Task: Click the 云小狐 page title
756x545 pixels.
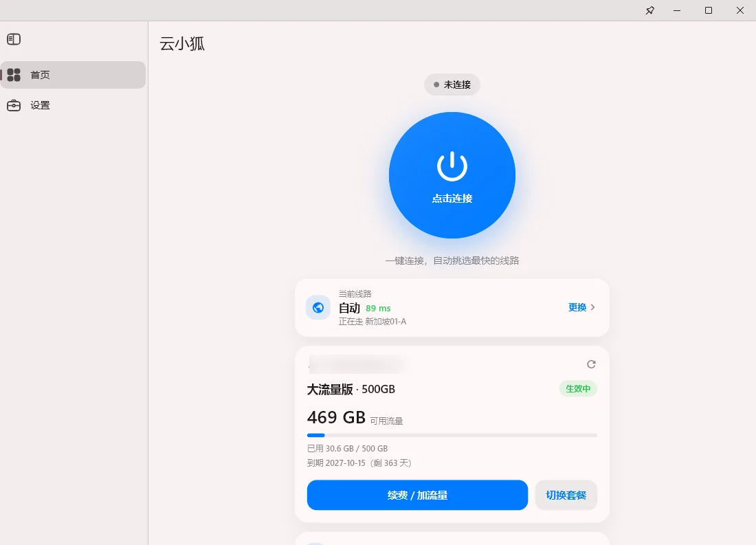Action: click(x=182, y=44)
